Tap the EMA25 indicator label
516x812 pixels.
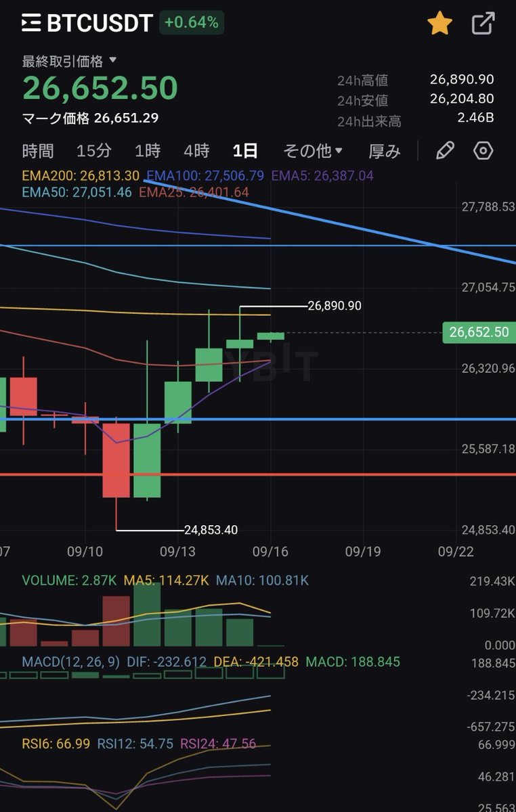pyautogui.click(x=194, y=192)
